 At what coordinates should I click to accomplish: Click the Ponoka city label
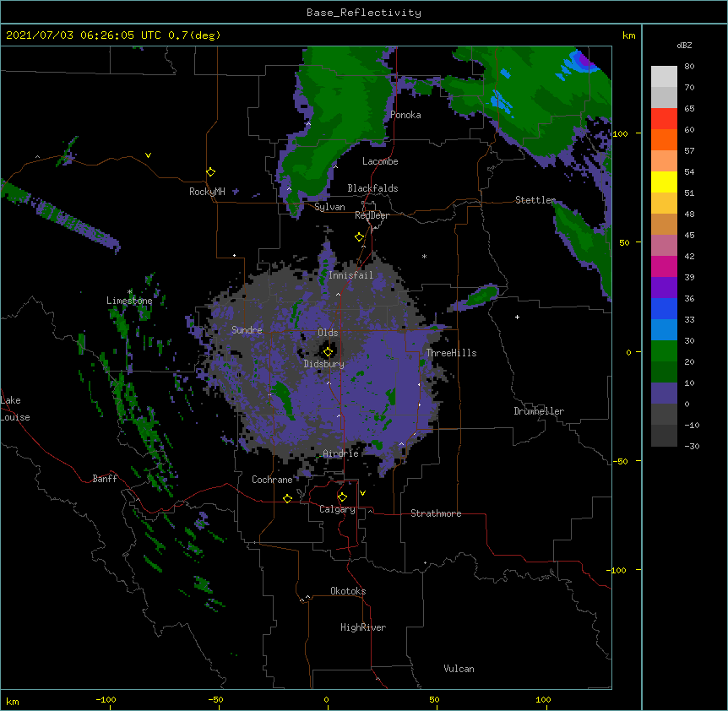point(405,115)
